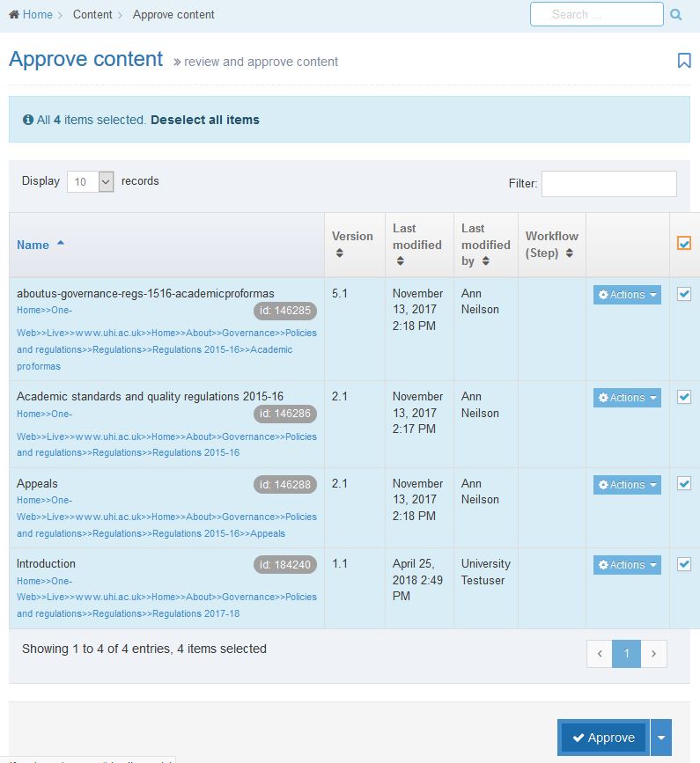Uncheck the Academic standards and quality regulations checkbox
700x763 pixels.
[684, 397]
